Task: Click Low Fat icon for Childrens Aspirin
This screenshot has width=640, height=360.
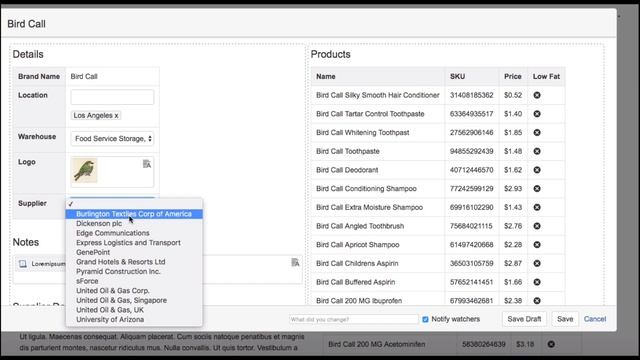Action: coord(537,264)
